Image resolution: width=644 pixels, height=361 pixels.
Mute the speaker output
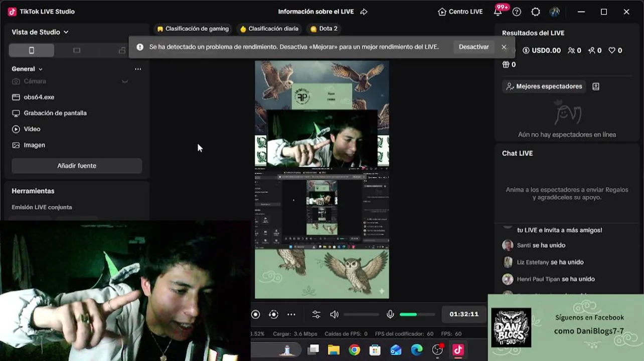[x=335, y=314]
